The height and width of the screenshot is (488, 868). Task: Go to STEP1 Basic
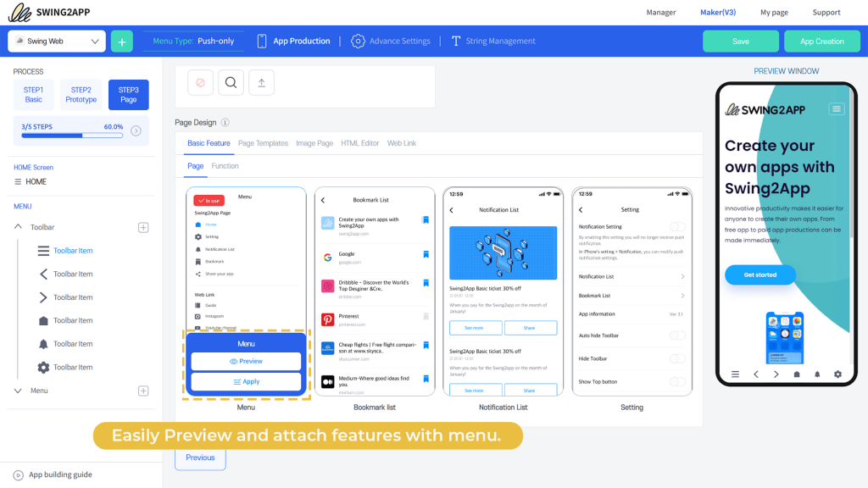(33, 95)
